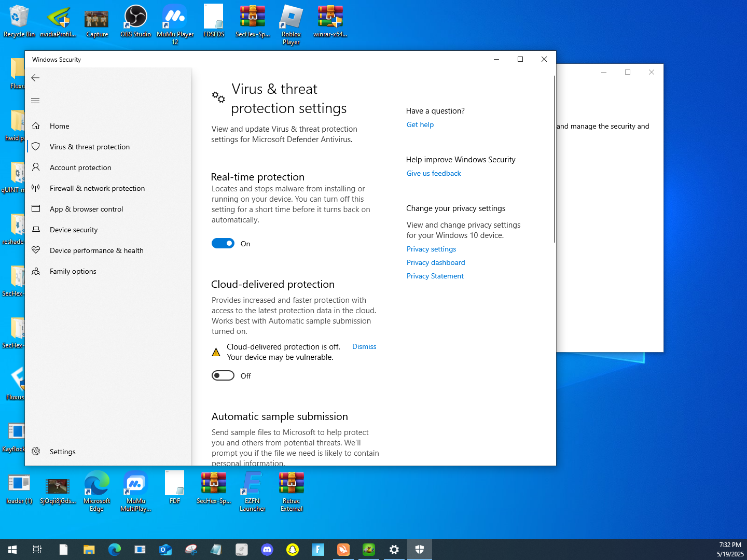747x560 pixels.
Task: Dismiss the cloud protection warning
Action: 364,346
